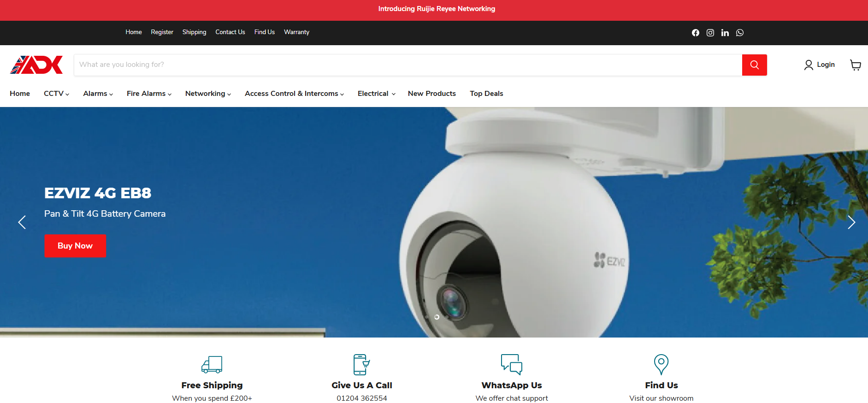Click the Login account link
This screenshot has width=868, height=403.
coord(820,65)
